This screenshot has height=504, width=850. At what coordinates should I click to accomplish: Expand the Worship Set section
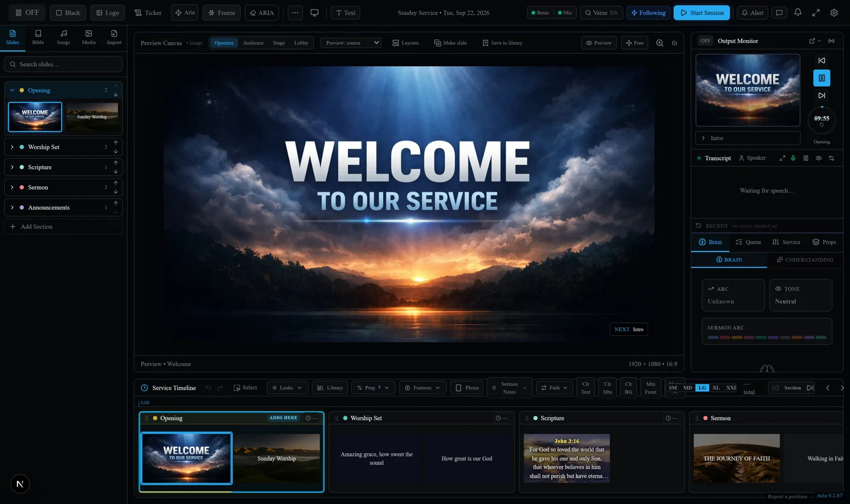coord(12,147)
